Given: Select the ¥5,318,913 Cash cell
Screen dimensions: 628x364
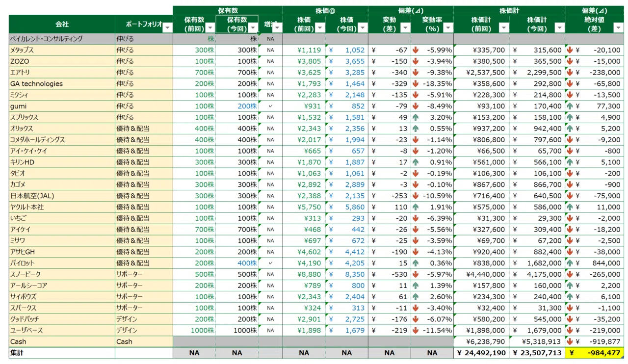Looking at the screenshot, I should point(537,341).
